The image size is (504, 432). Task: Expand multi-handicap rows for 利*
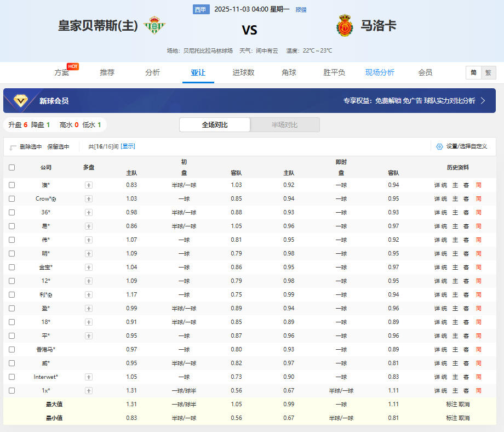[x=89, y=295]
